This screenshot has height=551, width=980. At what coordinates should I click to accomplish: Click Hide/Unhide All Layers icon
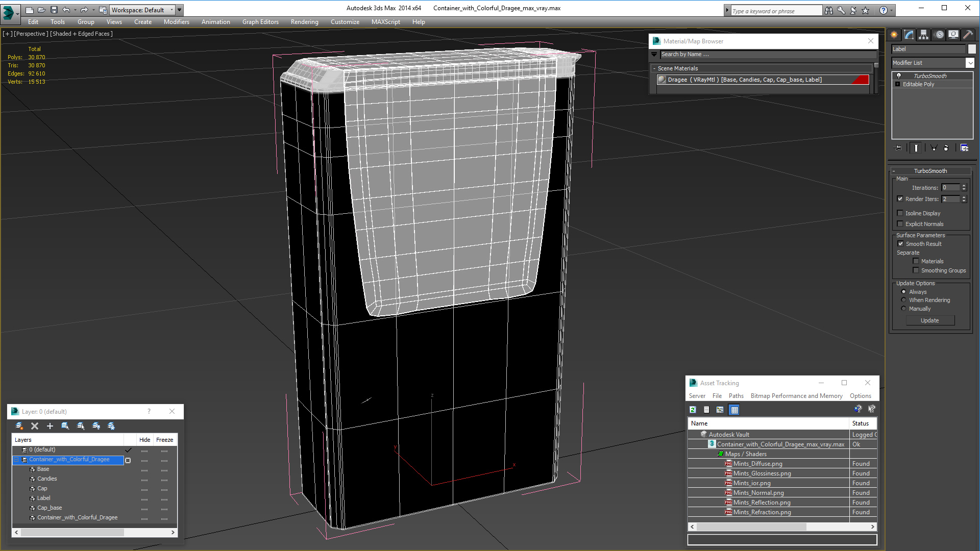coord(96,426)
